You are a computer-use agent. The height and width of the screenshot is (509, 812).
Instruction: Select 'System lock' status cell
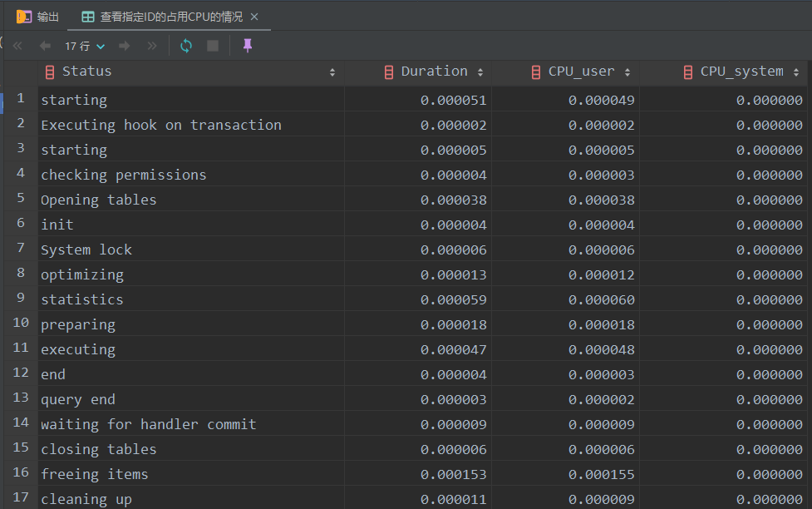(x=191, y=250)
